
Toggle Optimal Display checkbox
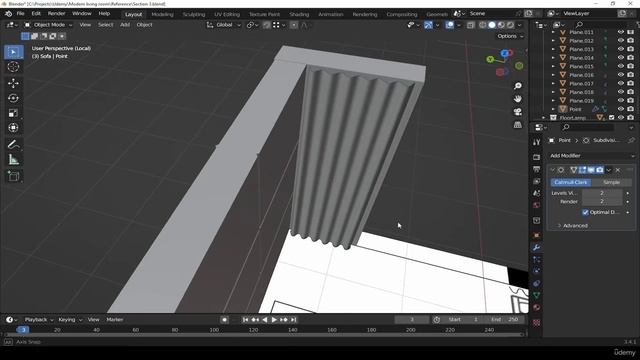pos(585,212)
